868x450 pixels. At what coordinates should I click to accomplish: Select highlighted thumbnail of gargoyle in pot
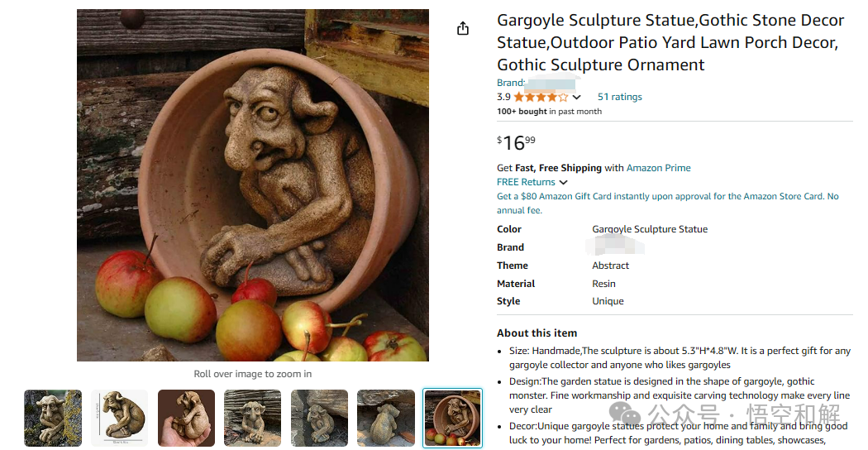pos(453,419)
